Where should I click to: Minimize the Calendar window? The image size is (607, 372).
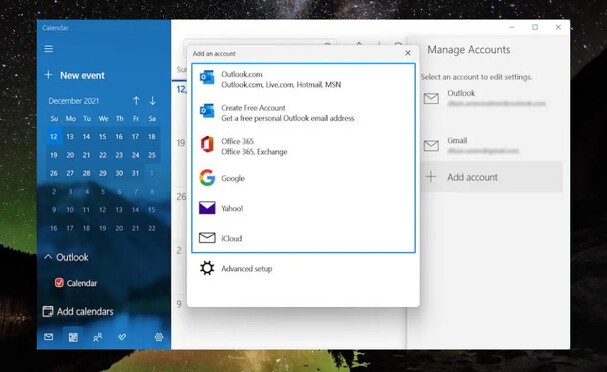(x=512, y=27)
